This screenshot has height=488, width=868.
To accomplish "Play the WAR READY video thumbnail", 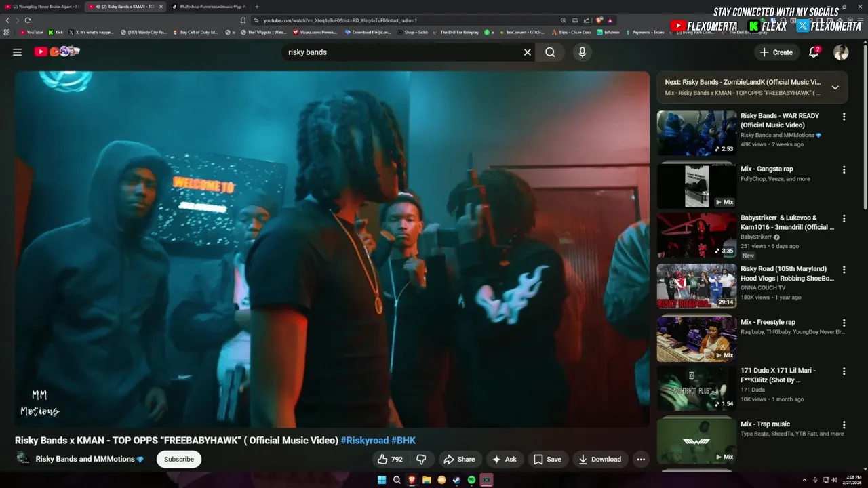I will tap(696, 133).
